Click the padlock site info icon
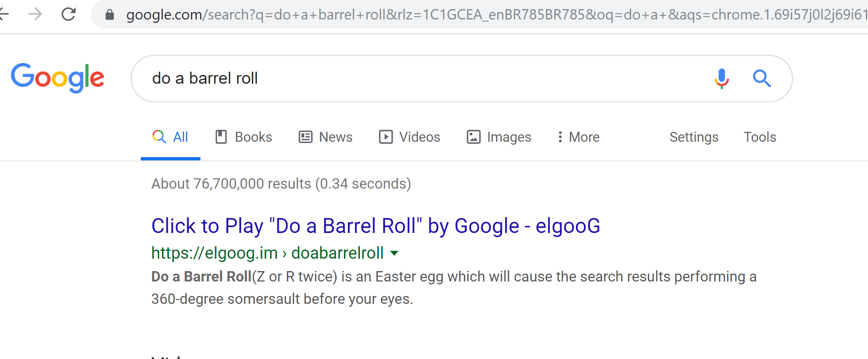This screenshot has height=359, width=868. pos(110,15)
